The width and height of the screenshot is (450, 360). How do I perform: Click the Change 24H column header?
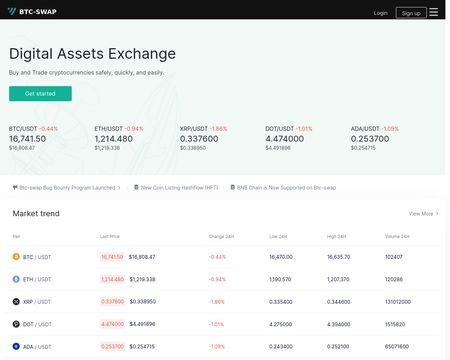click(x=221, y=236)
